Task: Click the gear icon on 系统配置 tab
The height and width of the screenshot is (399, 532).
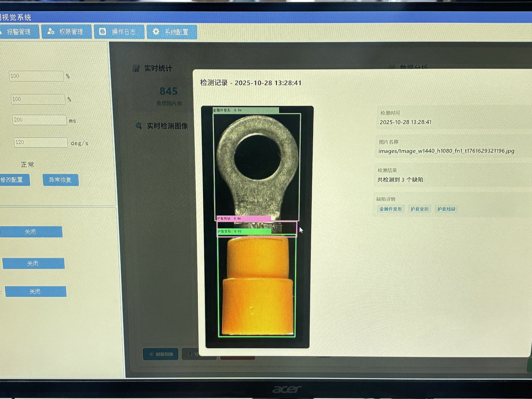Action: point(156,32)
